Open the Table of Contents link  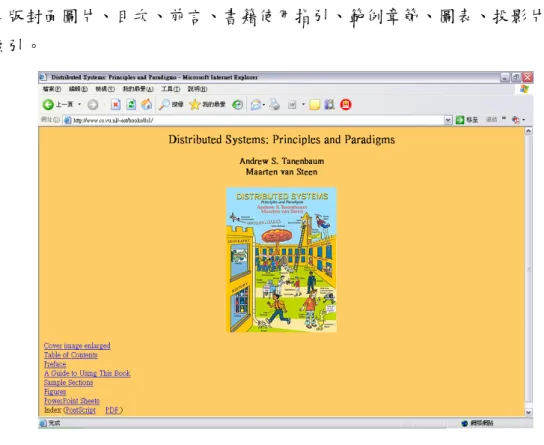[x=70, y=355]
